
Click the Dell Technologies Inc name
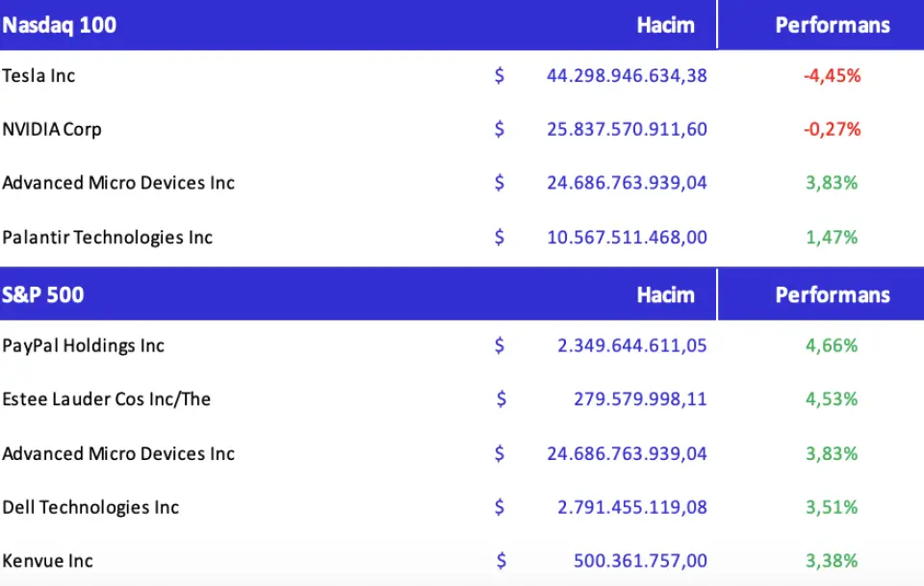(90, 507)
